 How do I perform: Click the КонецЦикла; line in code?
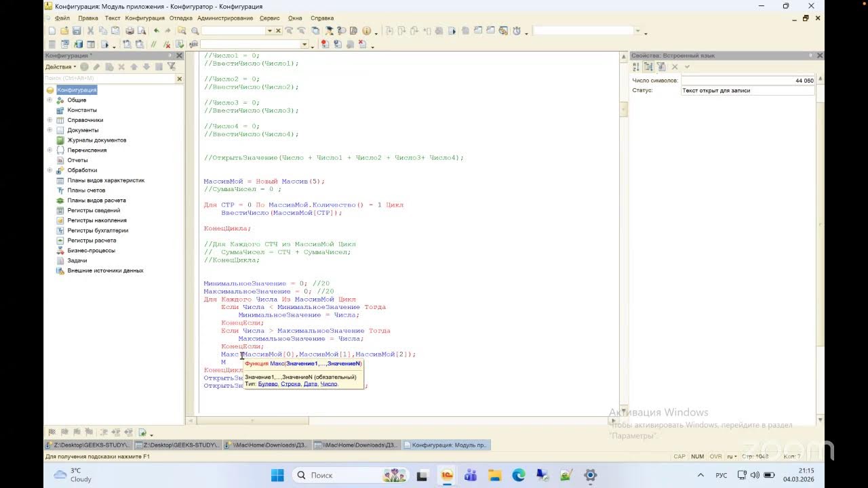click(x=227, y=228)
